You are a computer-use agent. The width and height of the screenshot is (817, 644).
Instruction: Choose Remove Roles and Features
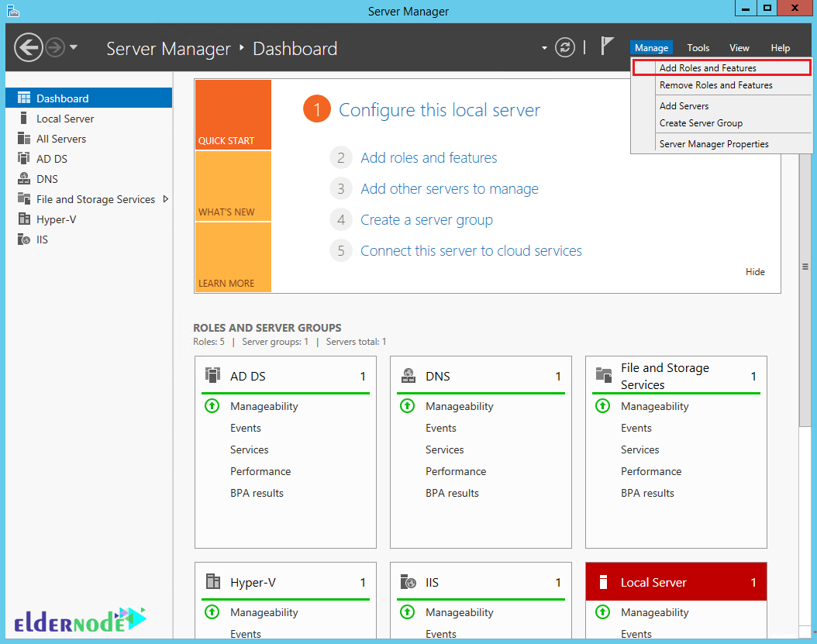722,85
